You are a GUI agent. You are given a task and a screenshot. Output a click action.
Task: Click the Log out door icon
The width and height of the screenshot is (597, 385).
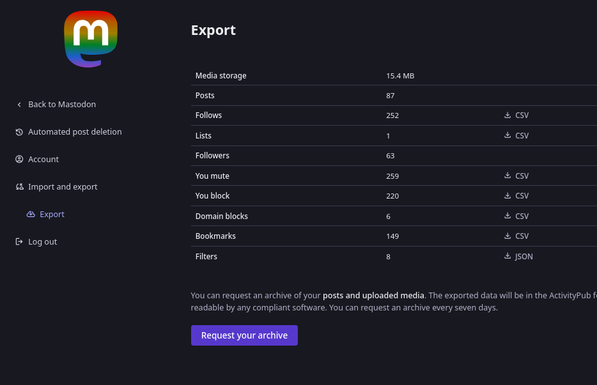point(19,241)
